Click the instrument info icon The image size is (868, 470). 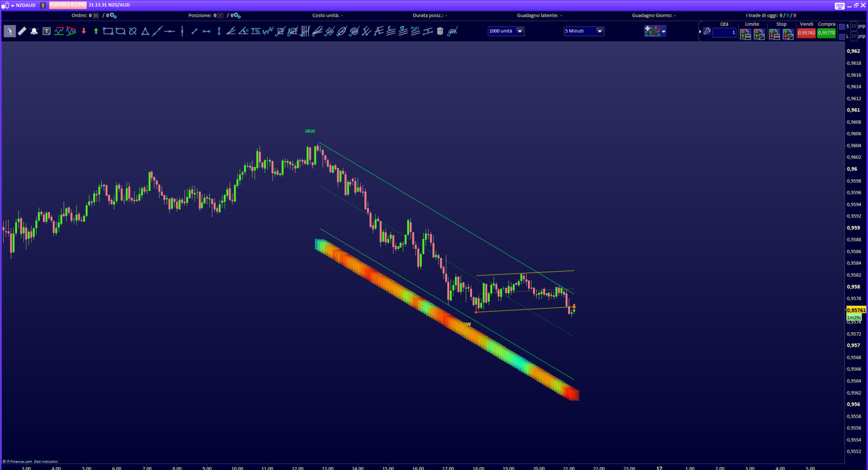(x=43, y=5)
